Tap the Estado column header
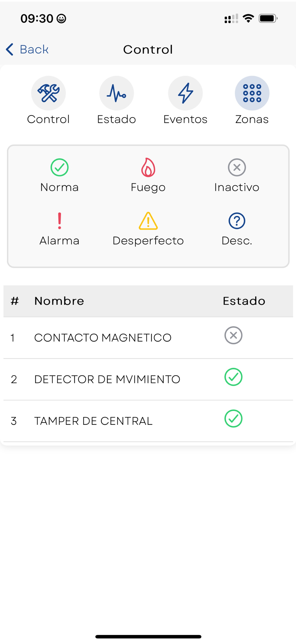This screenshot has height=644, width=296. [x=244, y=301]
